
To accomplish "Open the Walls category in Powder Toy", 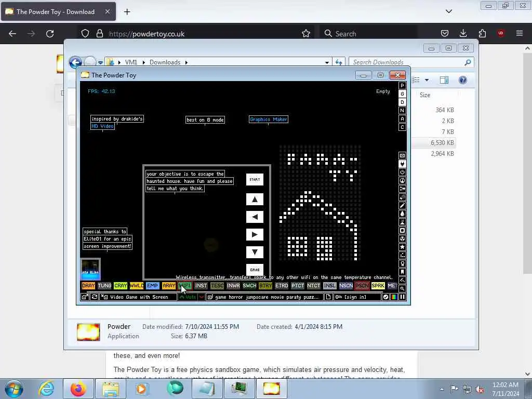I will (x=402, y=156).
